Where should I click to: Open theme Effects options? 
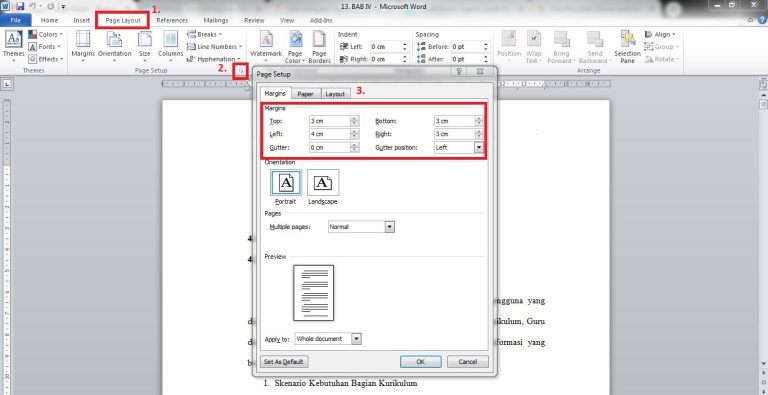click(x=46, y=59)
